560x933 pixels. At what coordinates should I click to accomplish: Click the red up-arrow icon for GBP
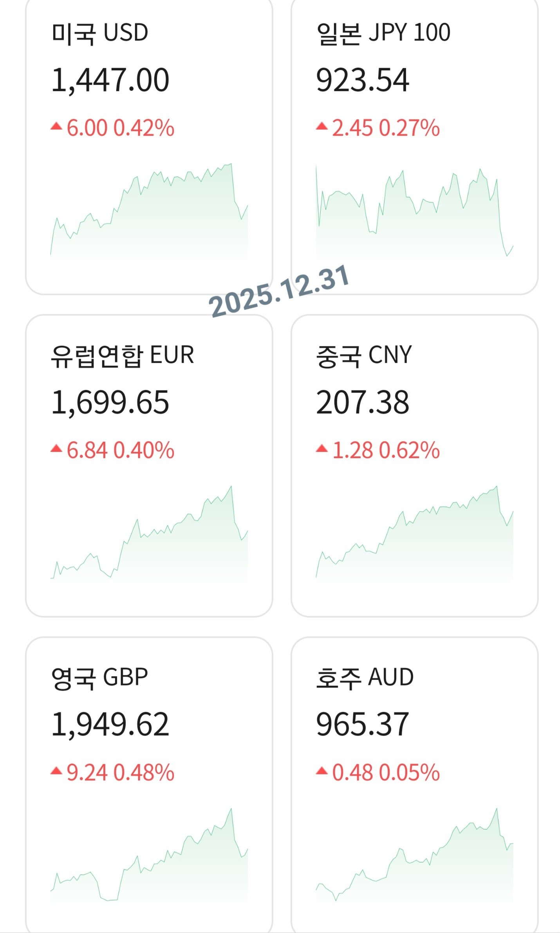(56, 771)
